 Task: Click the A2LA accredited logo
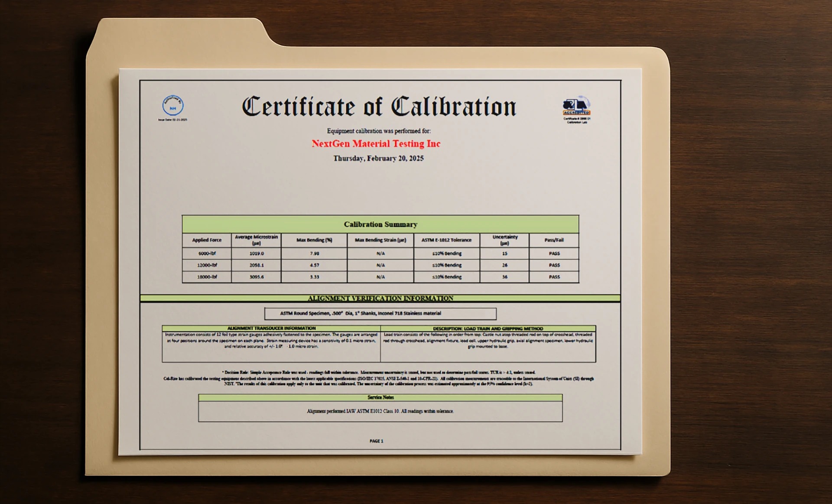(x=576, y=107)
